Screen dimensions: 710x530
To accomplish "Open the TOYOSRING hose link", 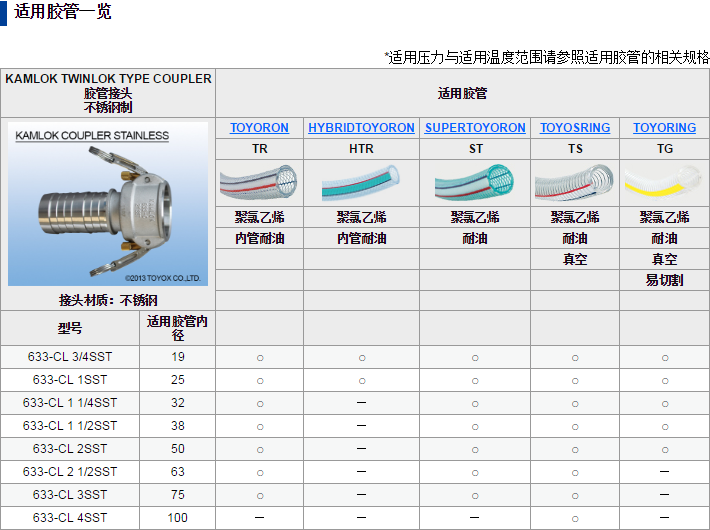I will (x=575, y=128).
